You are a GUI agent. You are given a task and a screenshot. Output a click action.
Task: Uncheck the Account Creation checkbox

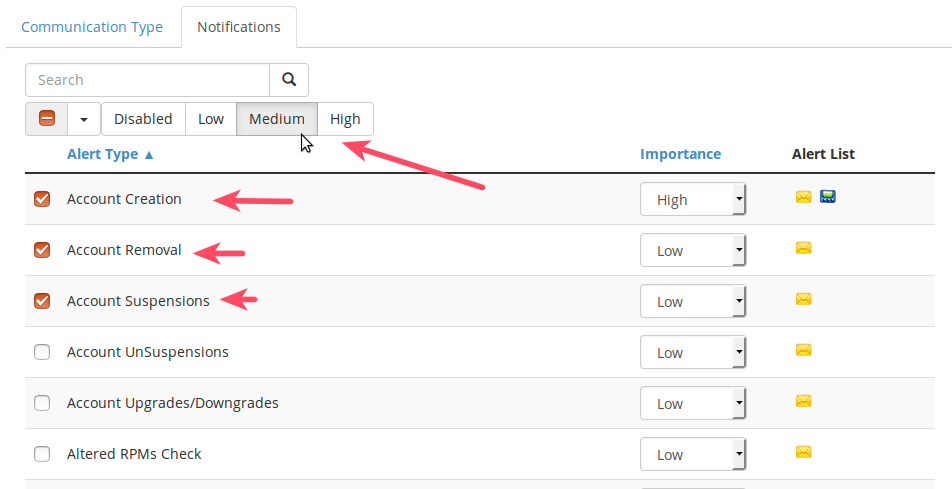coord(42,199)
